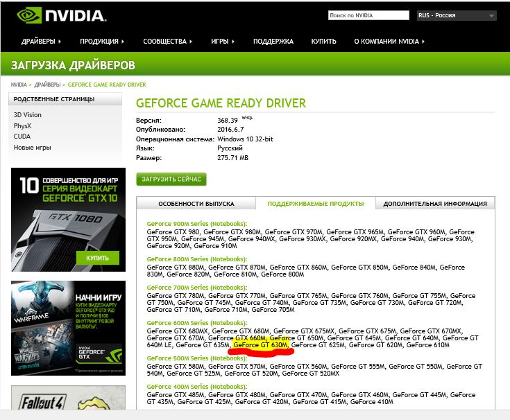510x420 pixels.
Task: Focus the Поиск по NVIDIA search field
Action: click(x=368, y=15)
